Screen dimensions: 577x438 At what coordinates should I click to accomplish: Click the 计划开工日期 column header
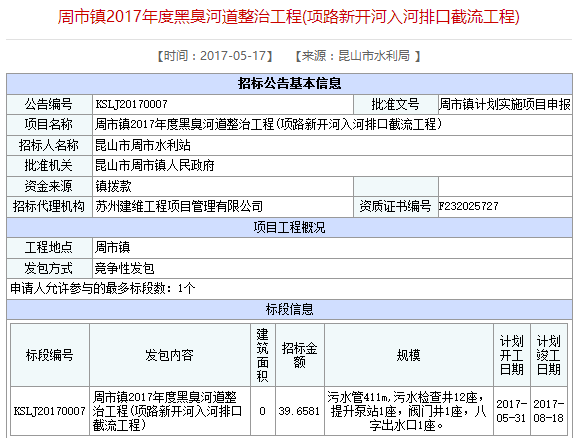(x=511, y=355)
